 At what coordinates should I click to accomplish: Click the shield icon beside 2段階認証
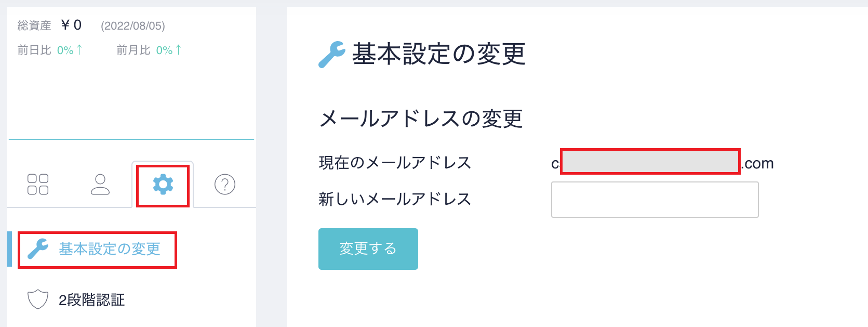pyautogui.click(x=38, y=299)
